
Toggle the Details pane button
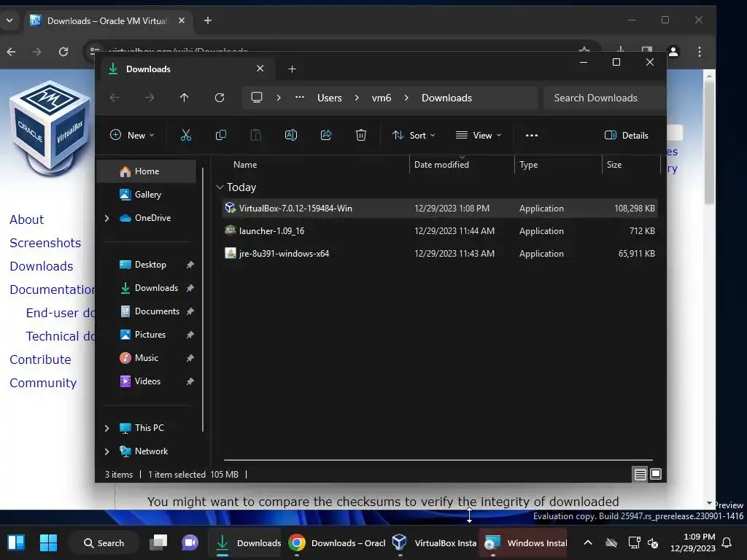(626, 135)
